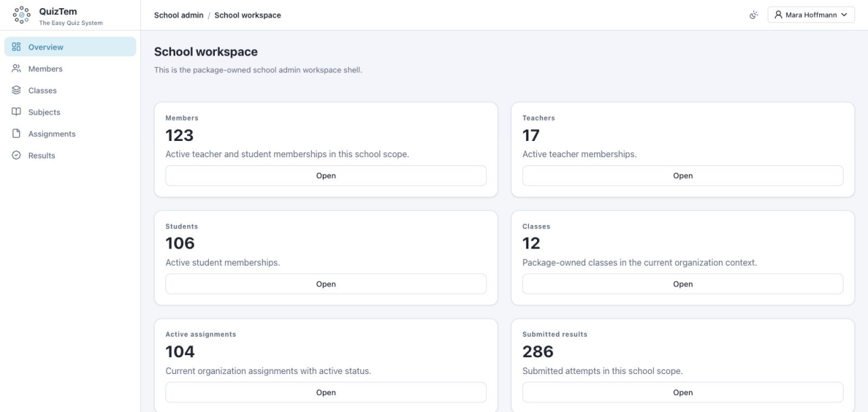Open the Students card

click(326, 284)
